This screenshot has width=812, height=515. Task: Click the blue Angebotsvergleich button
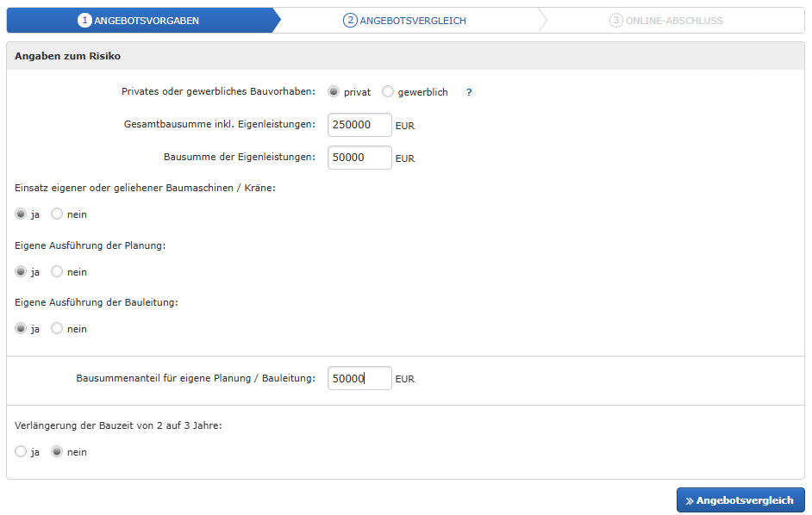pos(740,500)
